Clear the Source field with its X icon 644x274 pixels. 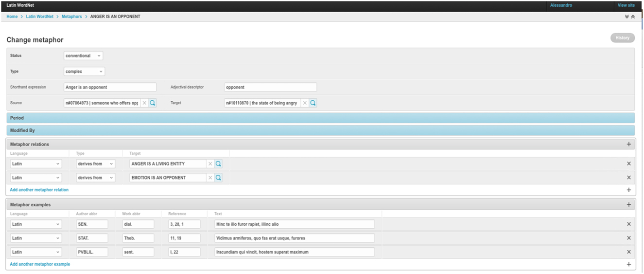click(x=144, y=103)
